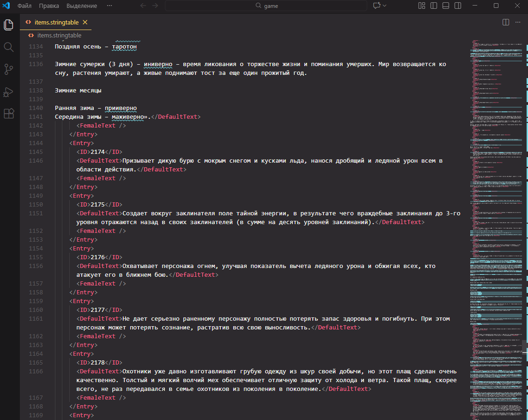
Task: Click DefaultText tag on line 1166
Action: 99,371
